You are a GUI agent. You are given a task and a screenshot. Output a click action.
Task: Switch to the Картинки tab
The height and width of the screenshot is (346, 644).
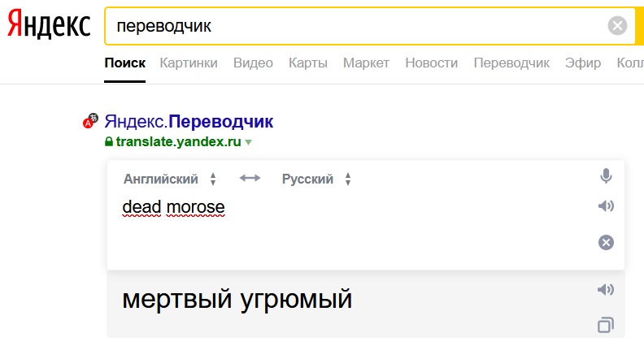(189, 63)
